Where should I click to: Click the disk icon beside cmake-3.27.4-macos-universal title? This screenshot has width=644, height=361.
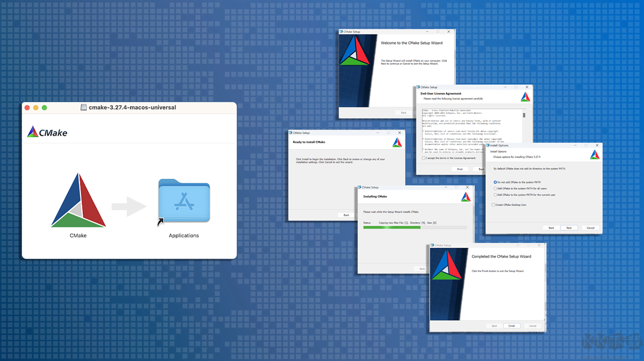84,107
